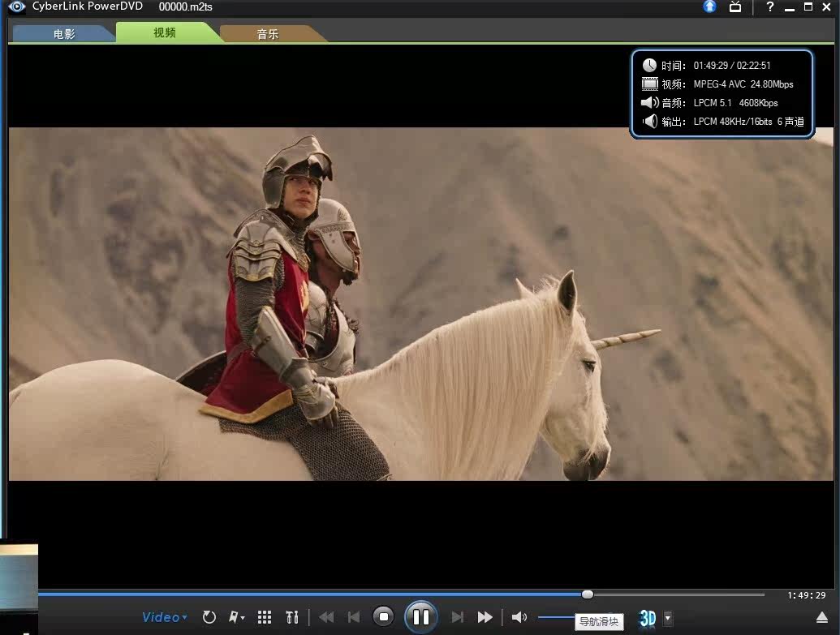This screenshot has height=635, width=840.
Task: Stop the video playback
Action: (x=384, y=617)
